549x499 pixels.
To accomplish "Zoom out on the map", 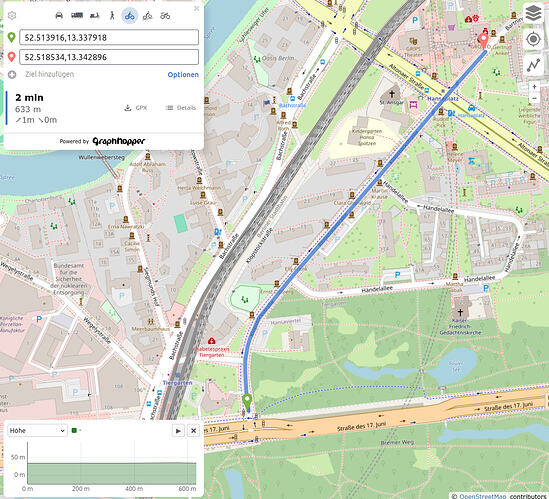I will [x=534, y=98].
